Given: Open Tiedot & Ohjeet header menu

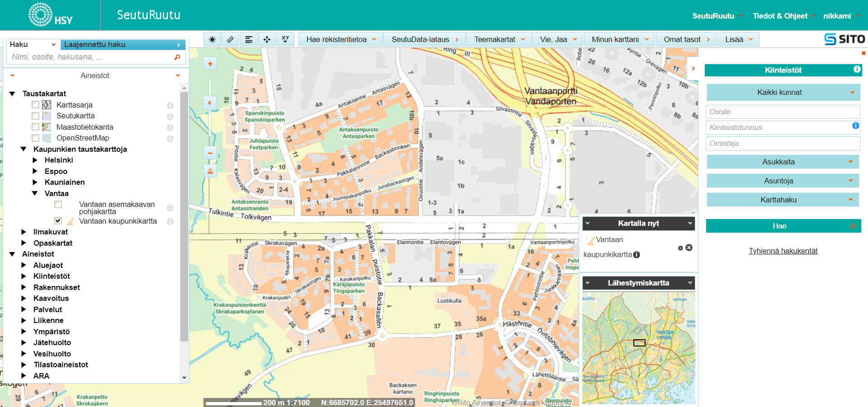Looking at the screenshot, I should pyautogui.click(x=784, y=16).
